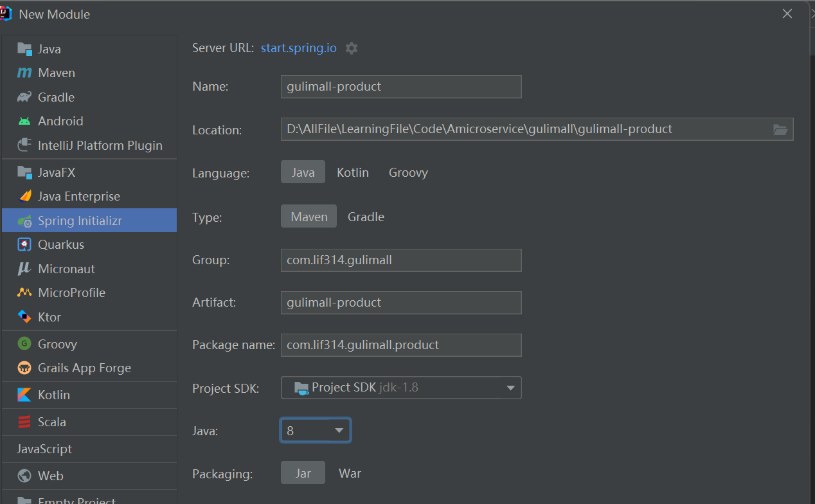Choose Kotlin as the language
Screen dimensions: 815x504
pyautogui.click(x=353, y=172)
